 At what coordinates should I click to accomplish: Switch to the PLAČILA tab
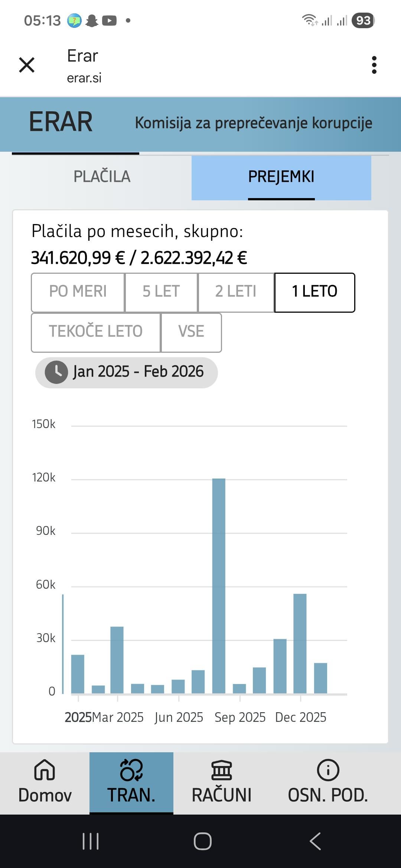[x=102, y=177]
